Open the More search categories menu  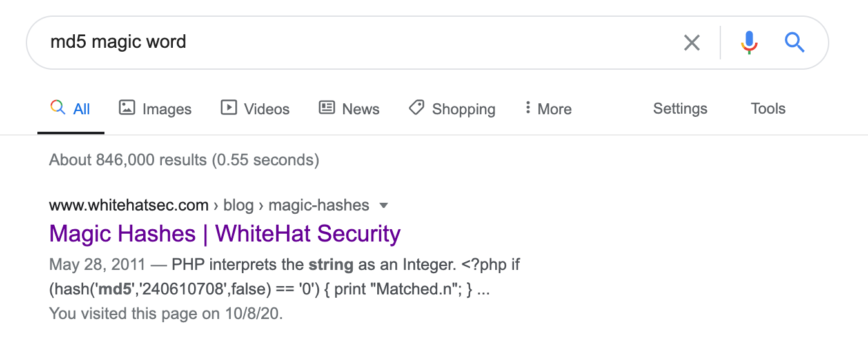pyautogui.click(x=548, y=108)
